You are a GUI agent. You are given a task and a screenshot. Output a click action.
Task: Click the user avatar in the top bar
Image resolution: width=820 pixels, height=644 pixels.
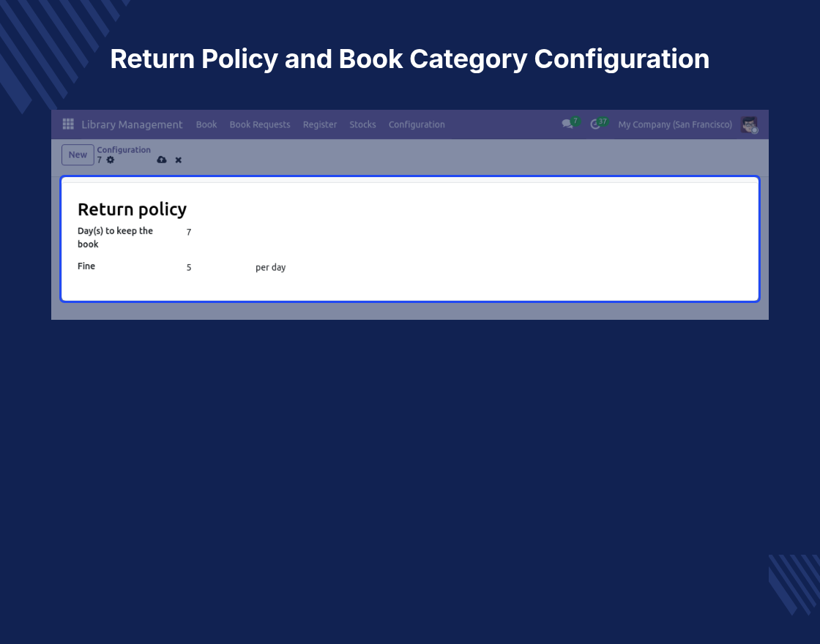[x=750, y=125]
